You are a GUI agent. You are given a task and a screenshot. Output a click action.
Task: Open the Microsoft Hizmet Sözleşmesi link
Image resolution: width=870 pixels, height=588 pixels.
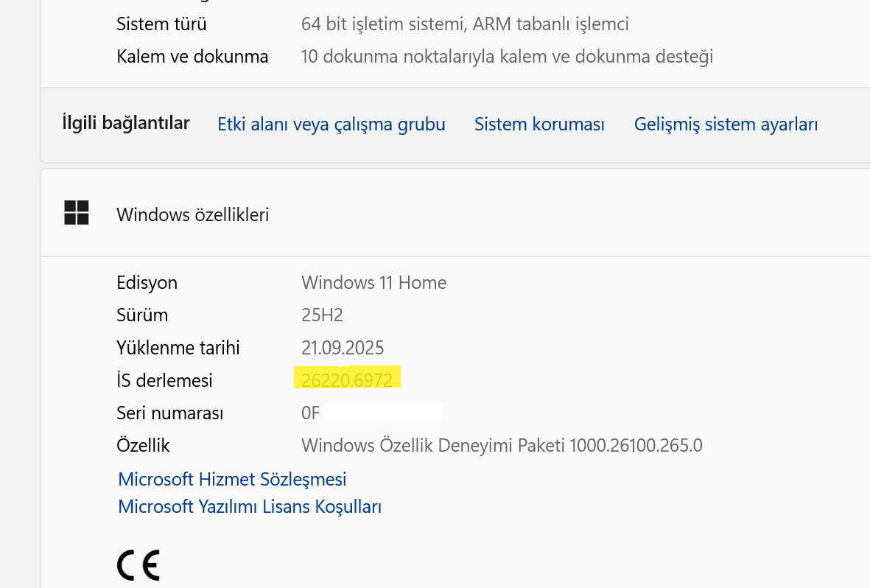pos(232,479)
